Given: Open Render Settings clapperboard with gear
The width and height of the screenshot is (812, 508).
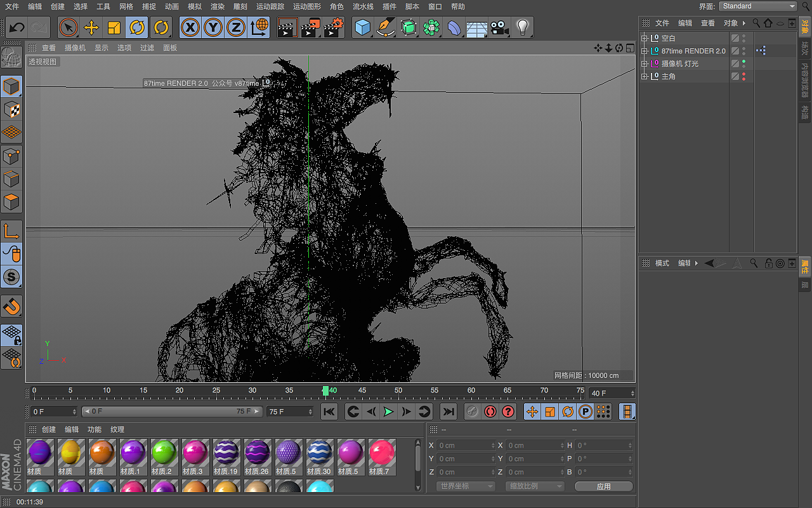Looking at the screenshot, I should tap(334, 28).
